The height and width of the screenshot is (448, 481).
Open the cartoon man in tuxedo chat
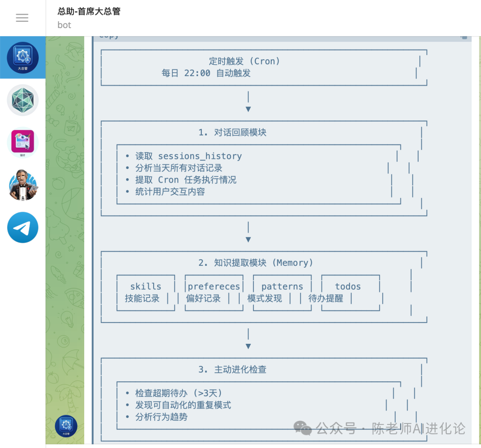23,185
